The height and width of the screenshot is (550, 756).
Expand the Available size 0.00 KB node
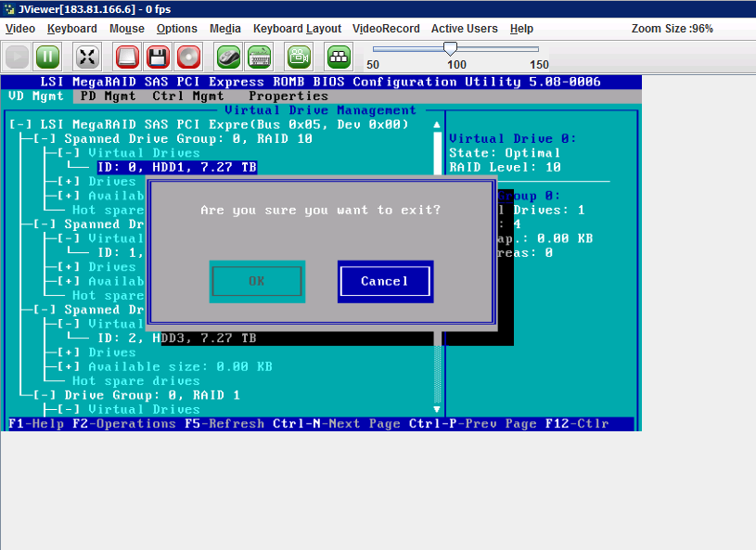click(x=69, y=366)
